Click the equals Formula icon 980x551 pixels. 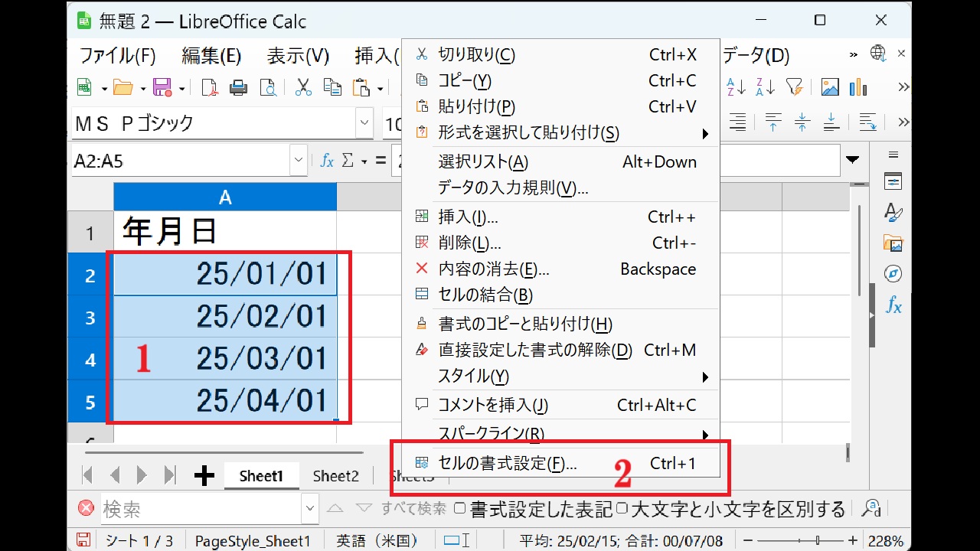pyautogui.click(x=381, y=161)
